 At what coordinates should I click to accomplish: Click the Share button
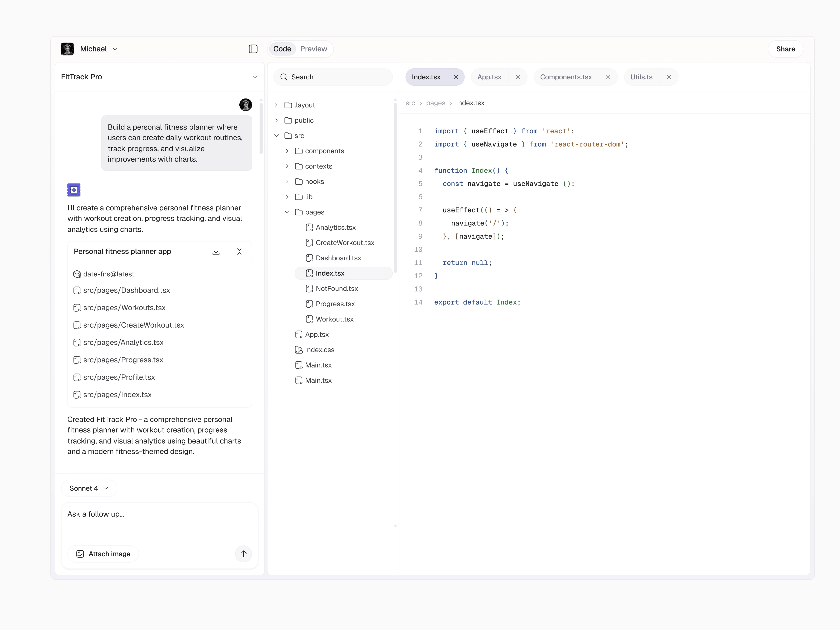tap(785, 49)
